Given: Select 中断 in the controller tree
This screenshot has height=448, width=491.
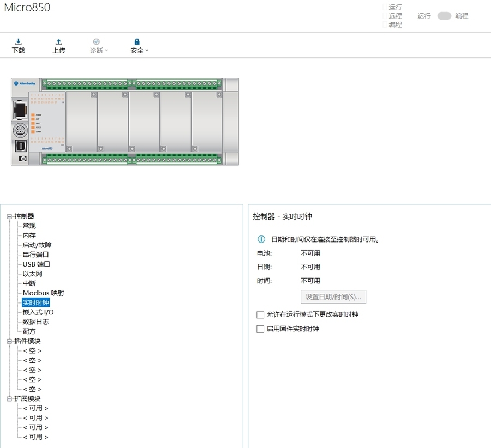Looking at the screenshot, I should point(29,283).
